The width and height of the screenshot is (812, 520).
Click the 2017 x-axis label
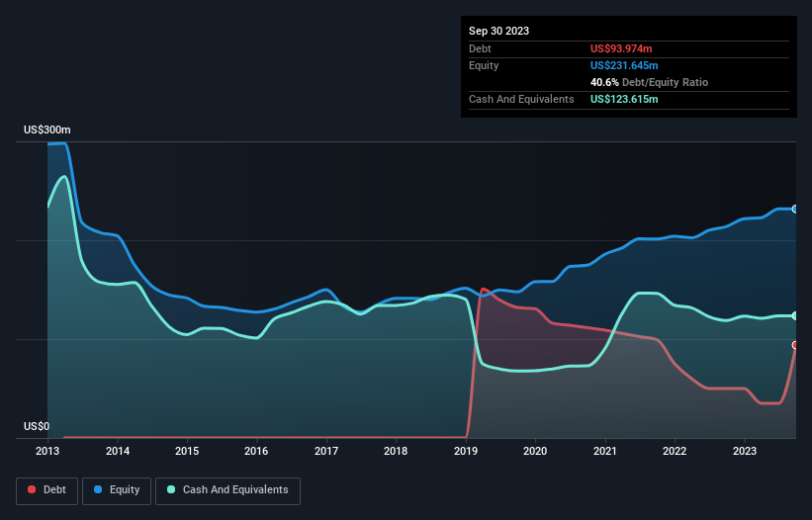tap(326, 451)
